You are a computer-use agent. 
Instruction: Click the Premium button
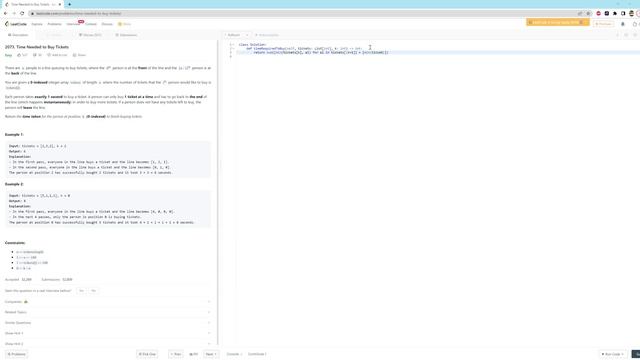click(603, 24)
